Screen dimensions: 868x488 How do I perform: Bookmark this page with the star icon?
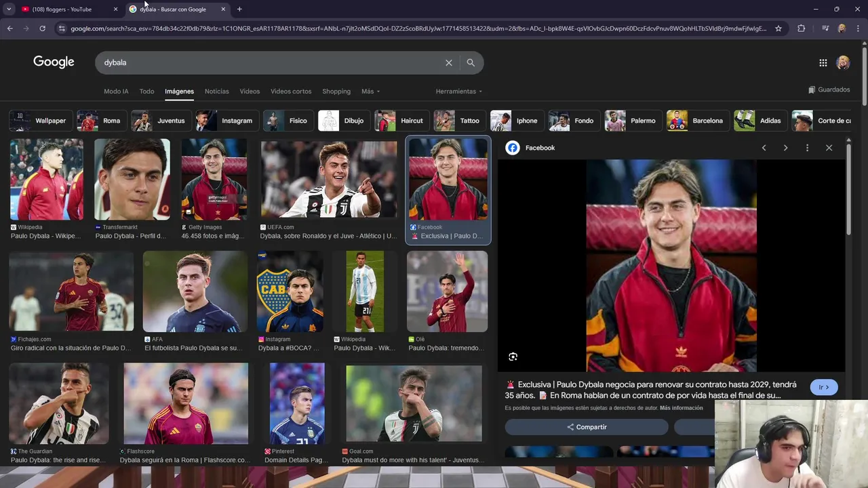click(778, 28)
